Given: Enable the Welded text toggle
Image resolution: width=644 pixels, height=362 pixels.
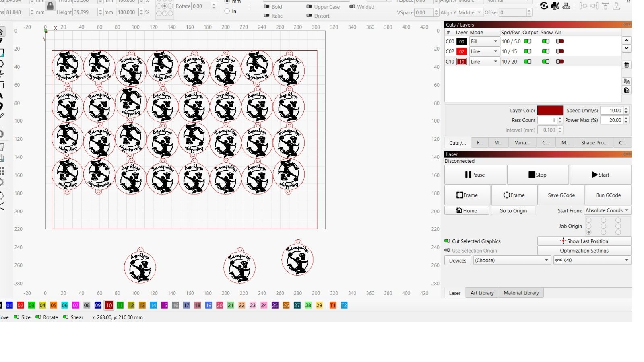Looking at the screenshot, I should click(352, 7).
